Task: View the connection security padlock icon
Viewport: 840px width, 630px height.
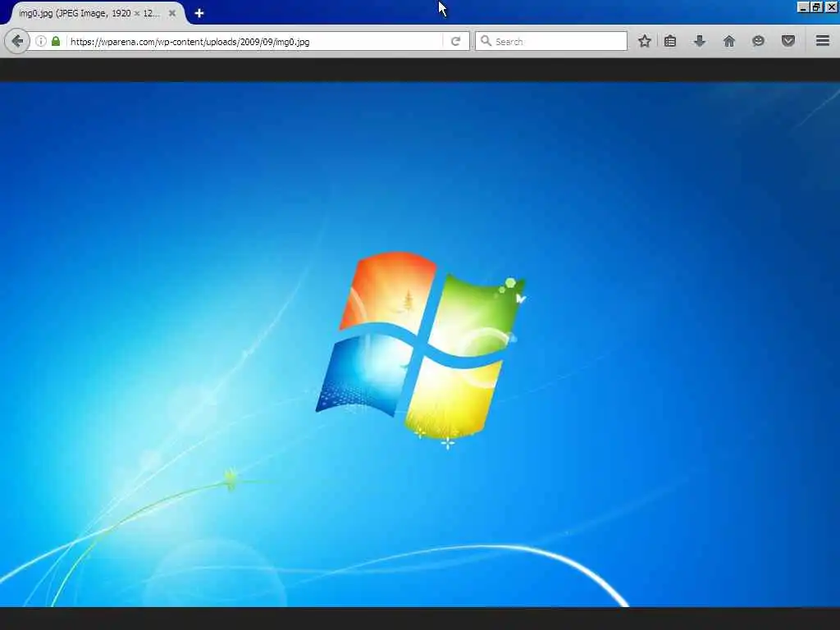Action: (56, 41)
